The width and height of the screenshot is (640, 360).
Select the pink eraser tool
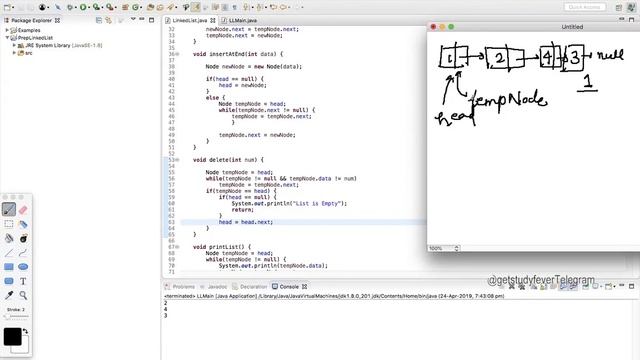23,210
